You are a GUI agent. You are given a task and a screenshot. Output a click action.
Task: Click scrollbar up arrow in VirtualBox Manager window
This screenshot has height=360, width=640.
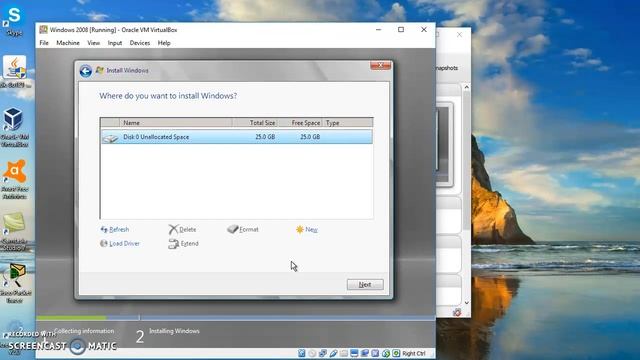coord(466,87)
